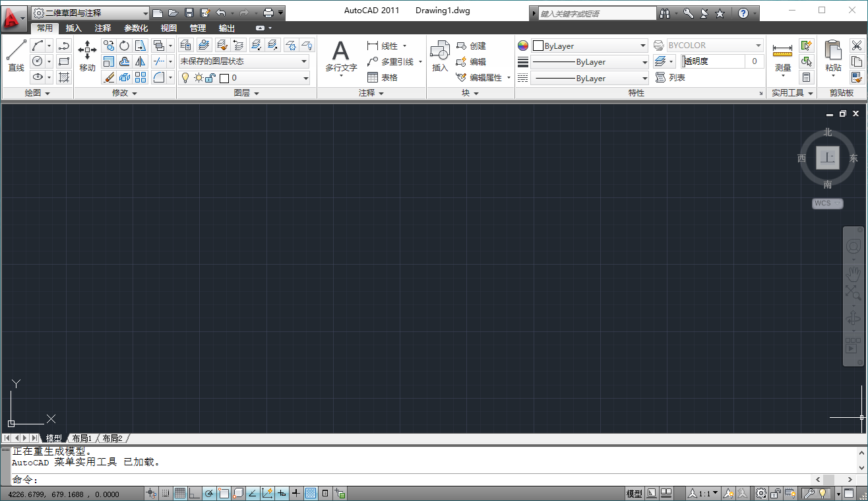Screen dimensions: 868x501
Task: Click the rotate tool in the modify panel
Action: coord(124,45)
